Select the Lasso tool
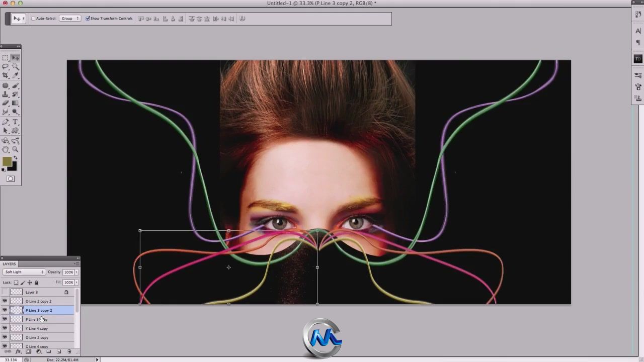 coord(6,66)
